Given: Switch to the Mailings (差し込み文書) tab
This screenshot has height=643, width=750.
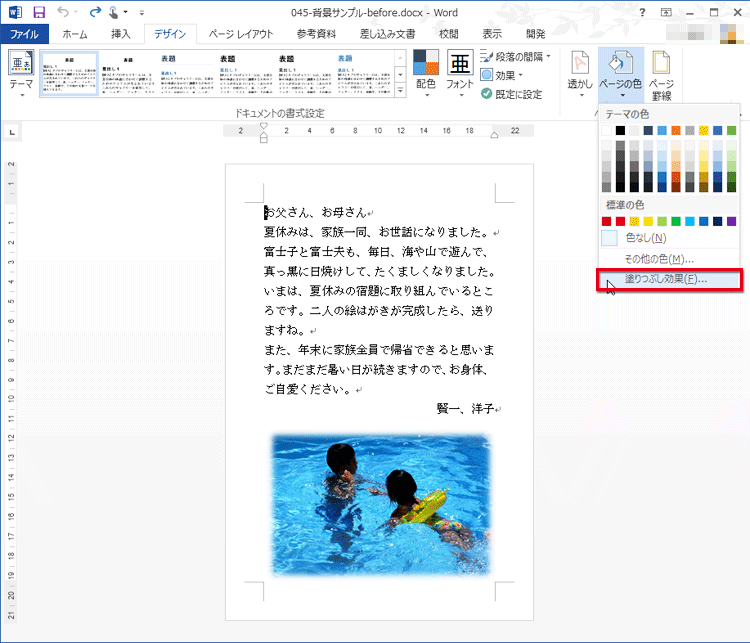Looking at the screenshot, I should 387,34.
